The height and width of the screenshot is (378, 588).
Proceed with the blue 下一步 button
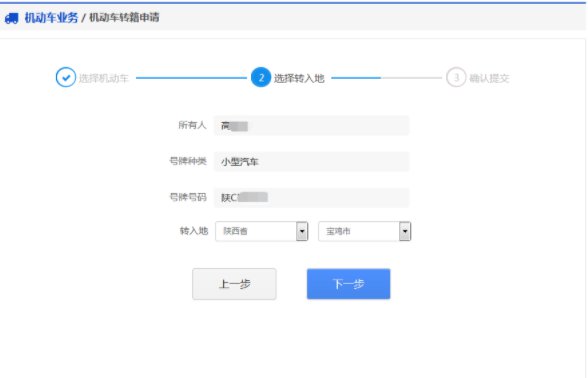(348, 284)
